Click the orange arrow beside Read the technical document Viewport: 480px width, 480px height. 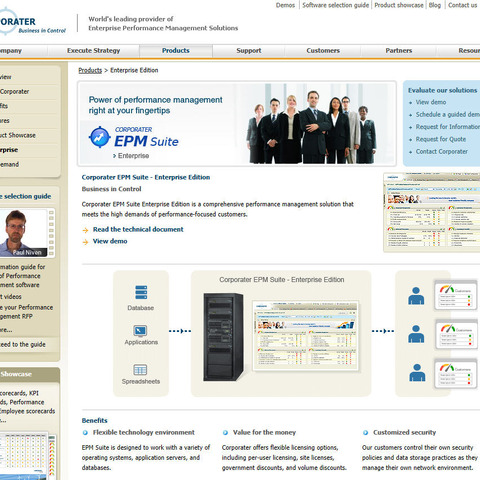[x=86, y=230]
